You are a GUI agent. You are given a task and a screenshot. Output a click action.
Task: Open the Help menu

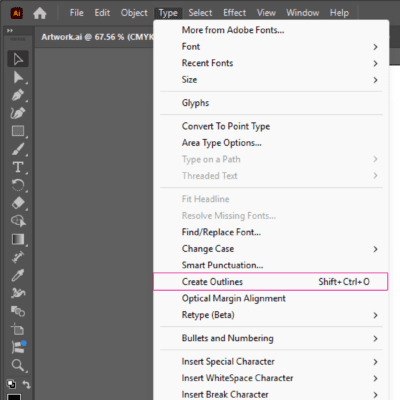pos(339,13)
